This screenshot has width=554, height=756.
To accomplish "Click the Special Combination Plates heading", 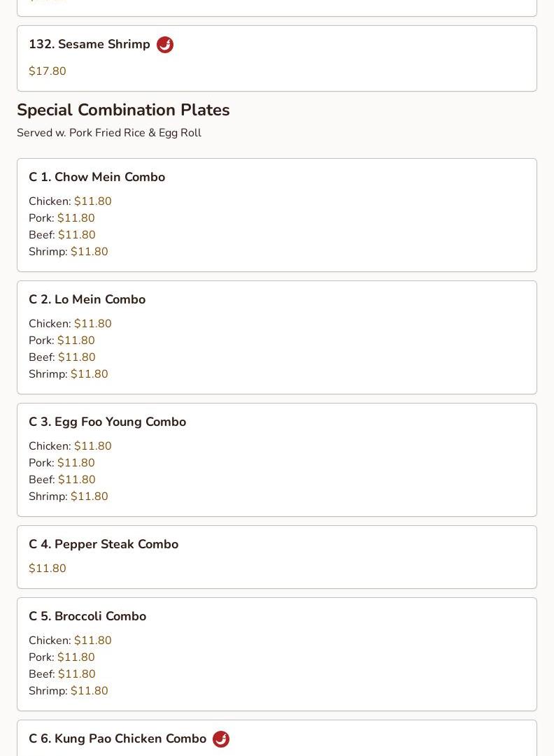I will click(x=123, y=110).
